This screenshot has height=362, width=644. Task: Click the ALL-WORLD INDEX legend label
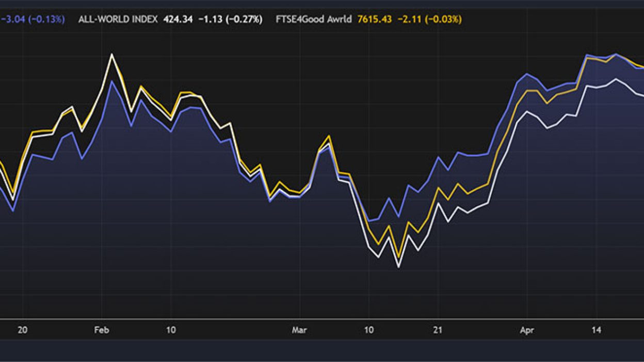[x=118, y=20]
